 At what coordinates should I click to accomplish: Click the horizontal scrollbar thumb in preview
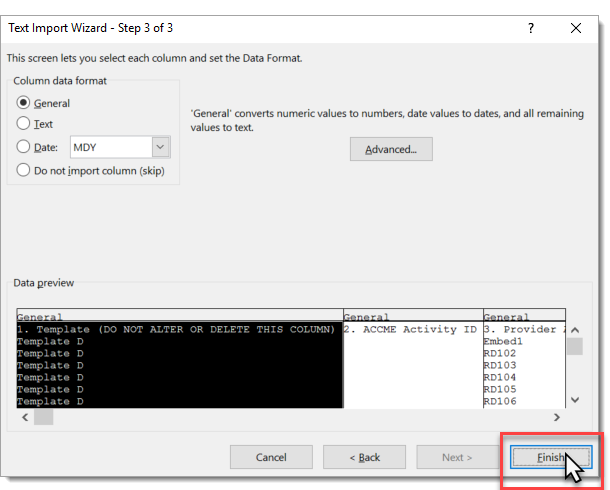pyautogui.click(x=44, y=416)
